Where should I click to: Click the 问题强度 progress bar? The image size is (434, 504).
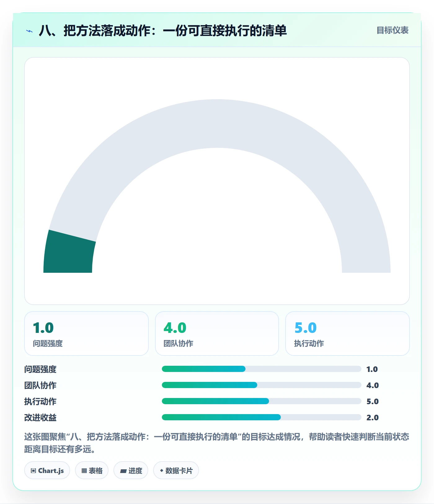(x=262, y=369)
